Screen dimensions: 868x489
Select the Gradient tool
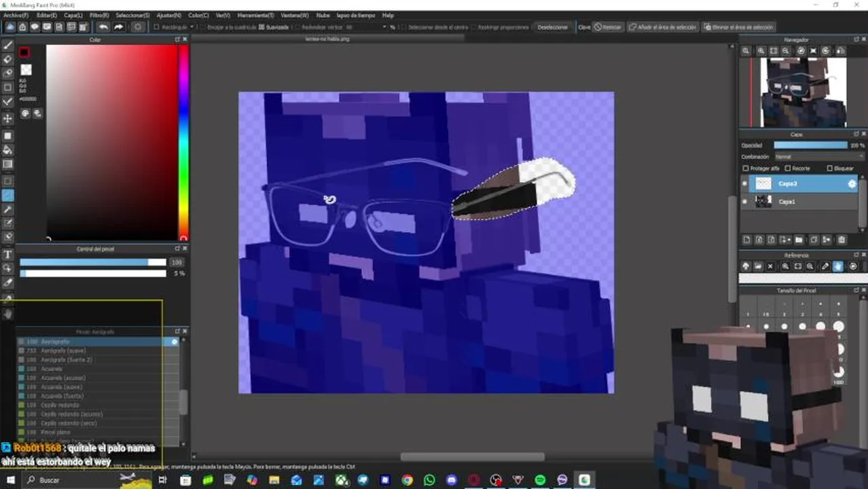[x=8, y=164]
